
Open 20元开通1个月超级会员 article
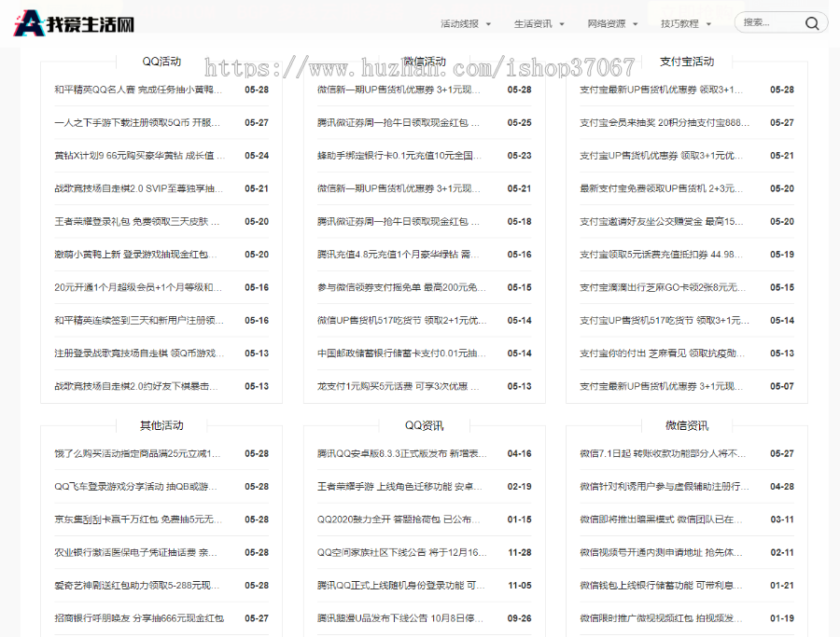(138, 287)
